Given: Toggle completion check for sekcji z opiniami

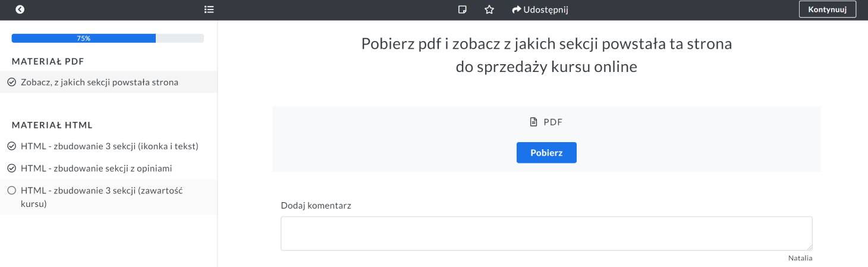Looking at the screenshot, I should click(11, 168).
